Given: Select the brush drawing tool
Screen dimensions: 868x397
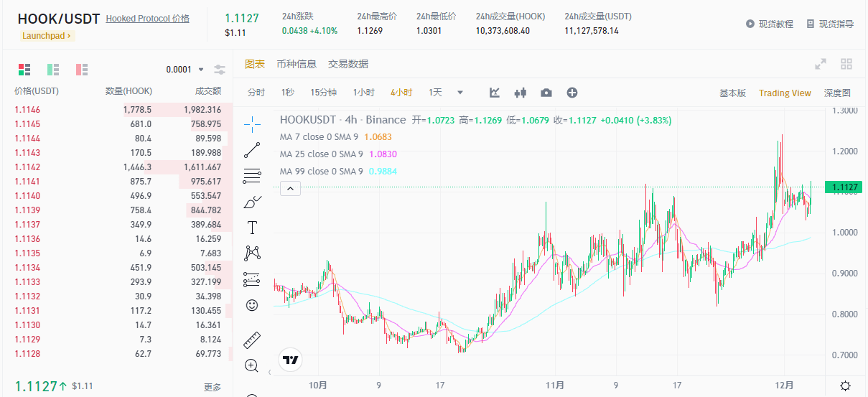Looking at the screenshot, I should (x=252, y=202).
